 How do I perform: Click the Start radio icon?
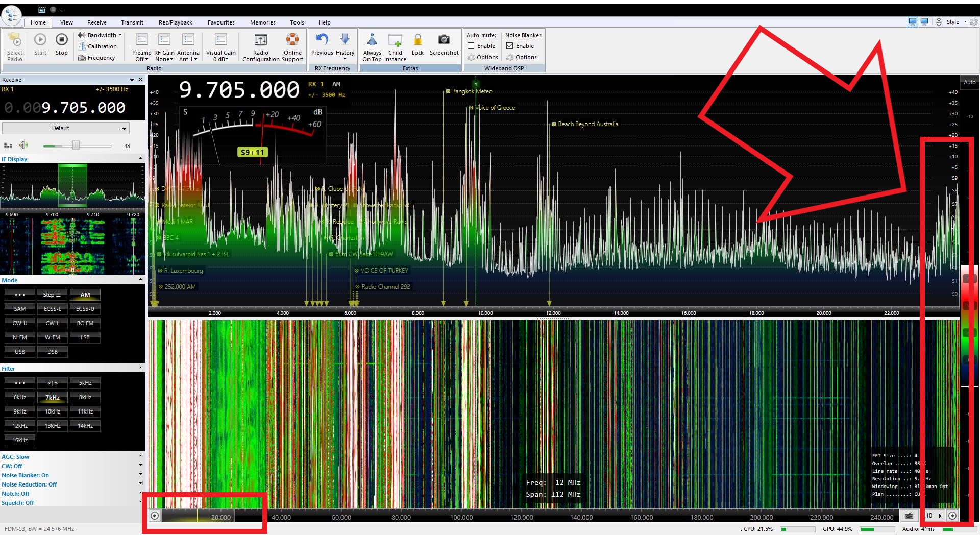pyautogui.click(x=40, y=40)
